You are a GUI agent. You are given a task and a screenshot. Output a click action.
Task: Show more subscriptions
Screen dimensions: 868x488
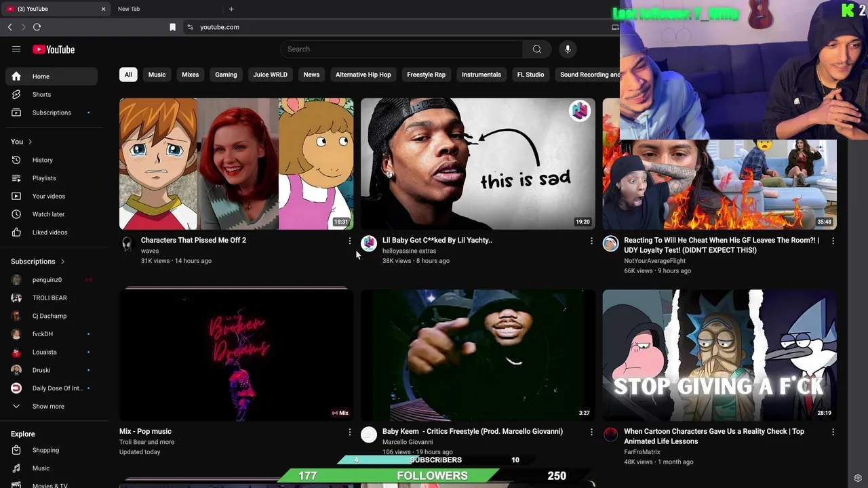pyautogui.click(x=52, y=407)
